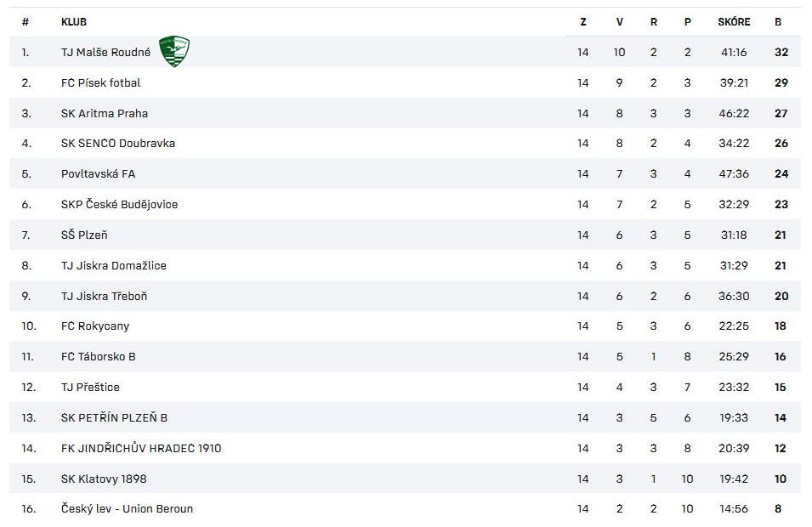Open the TJ Malše Roudné club link
This screenshot has width=812, height=527.
coord(105,53)
